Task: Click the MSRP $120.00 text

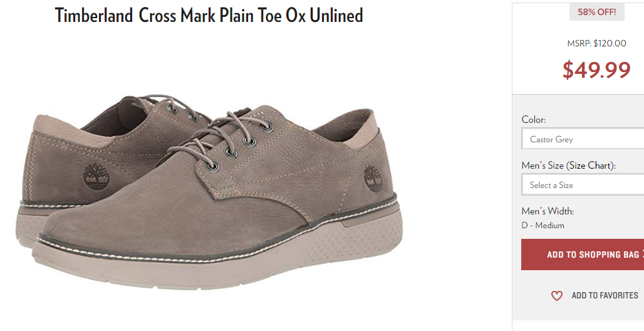Action: pos(596,44)
